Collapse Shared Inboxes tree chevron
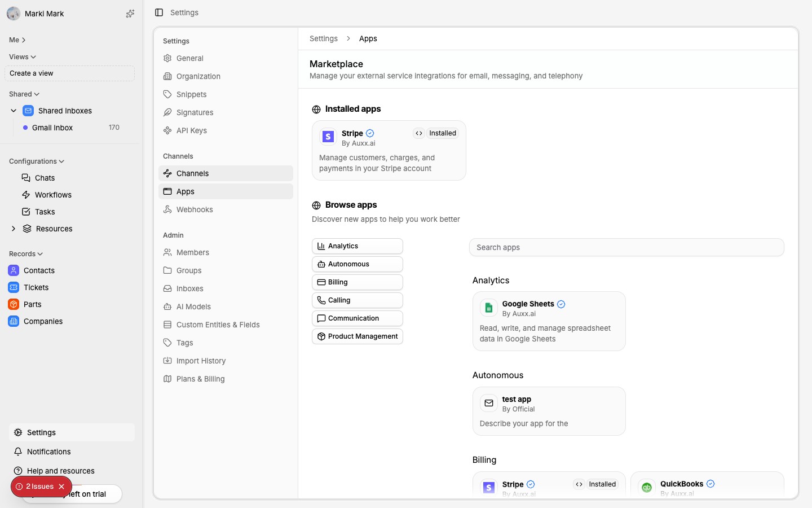The width and height of the screenshot is (812, 508). click(14, 111)
